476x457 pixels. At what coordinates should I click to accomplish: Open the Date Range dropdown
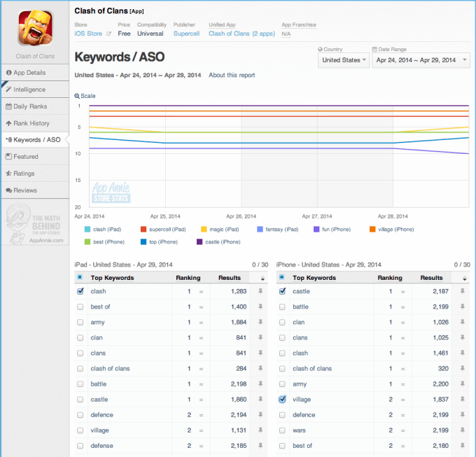coord(421,60)
